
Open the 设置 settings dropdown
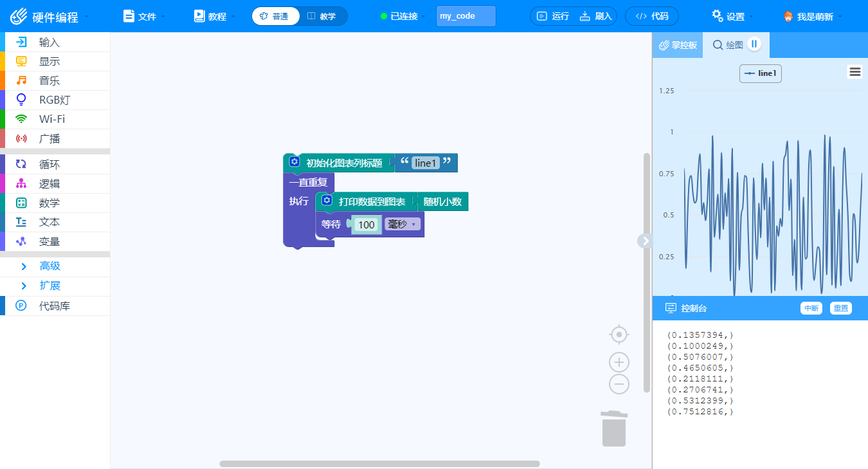pos(733,16)
